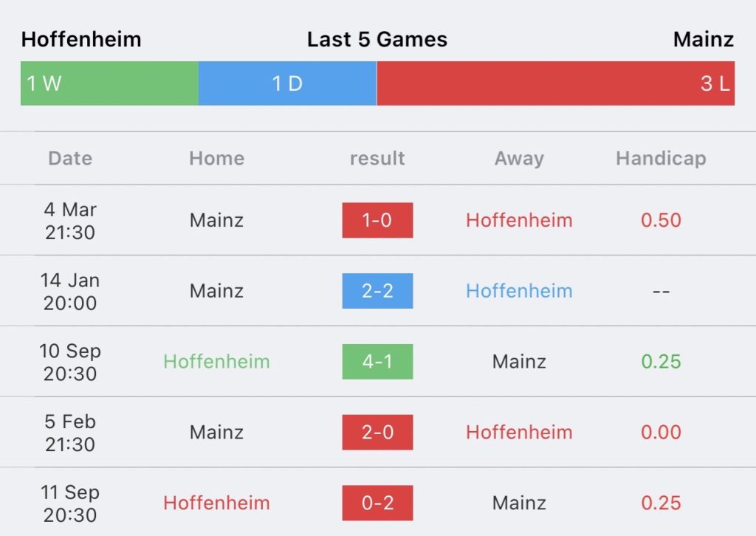The image size is (756, 536).
Task: Open Hoffenheim team title at top
Action: (x=81, y=39)
